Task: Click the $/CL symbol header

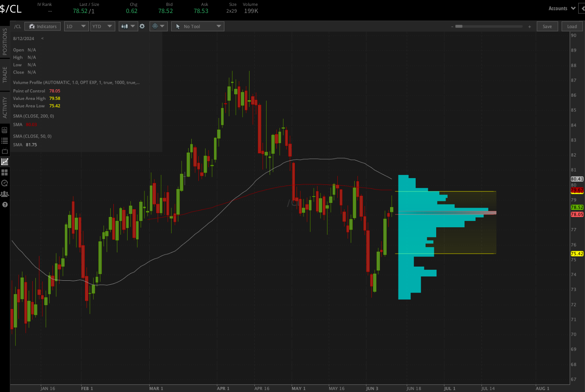Action: pos(11,9)
